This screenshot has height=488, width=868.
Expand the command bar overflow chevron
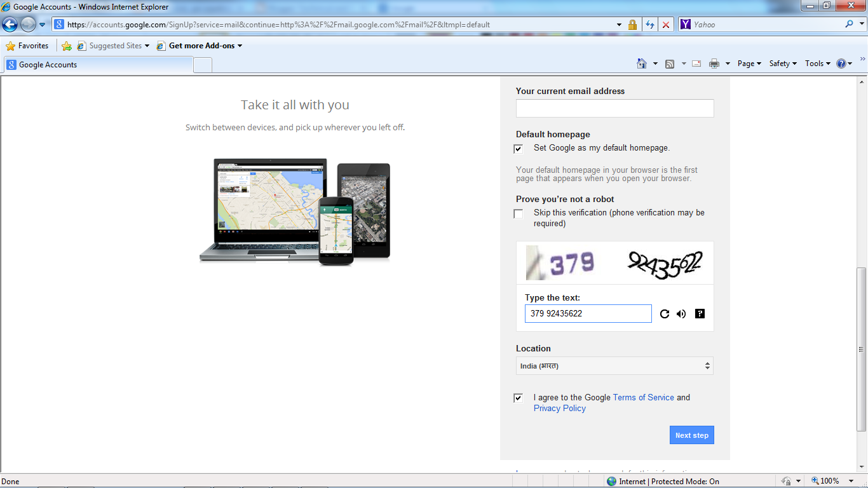(862, 58)
